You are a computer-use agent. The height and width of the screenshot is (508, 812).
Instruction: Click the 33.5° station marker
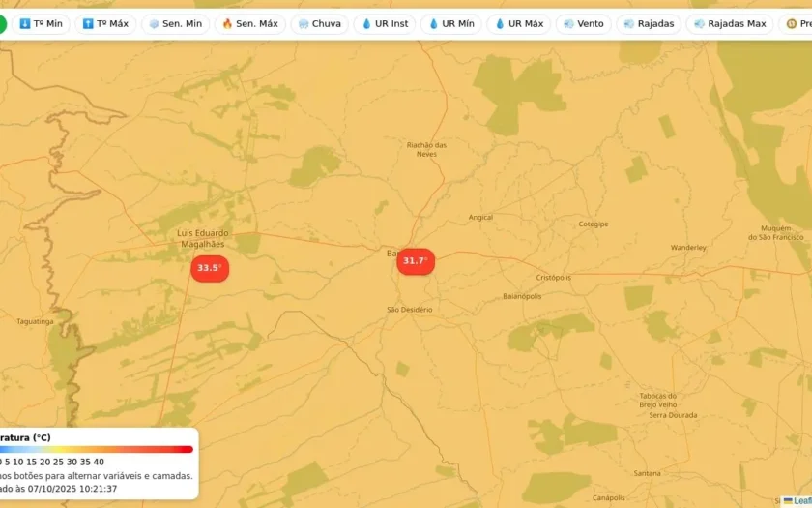click(210, 269)
